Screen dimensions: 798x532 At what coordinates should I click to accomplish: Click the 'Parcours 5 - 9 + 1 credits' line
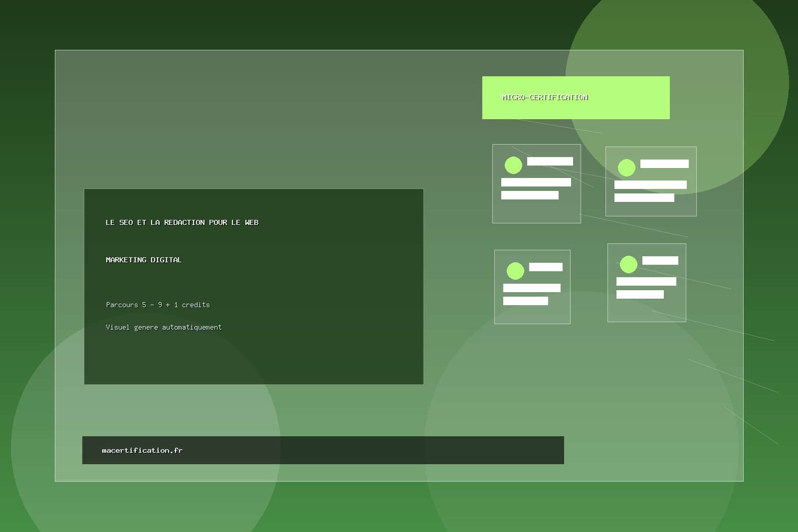click(x=158, y=305)
